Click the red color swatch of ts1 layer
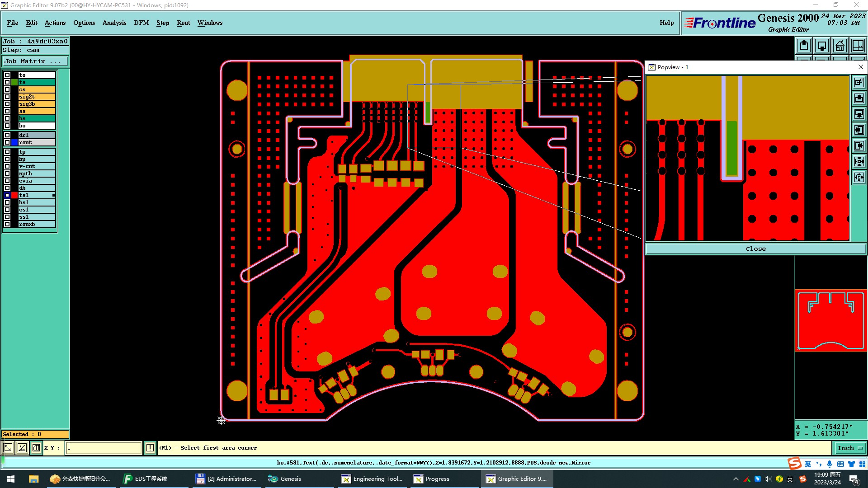 tap(14, 195)
